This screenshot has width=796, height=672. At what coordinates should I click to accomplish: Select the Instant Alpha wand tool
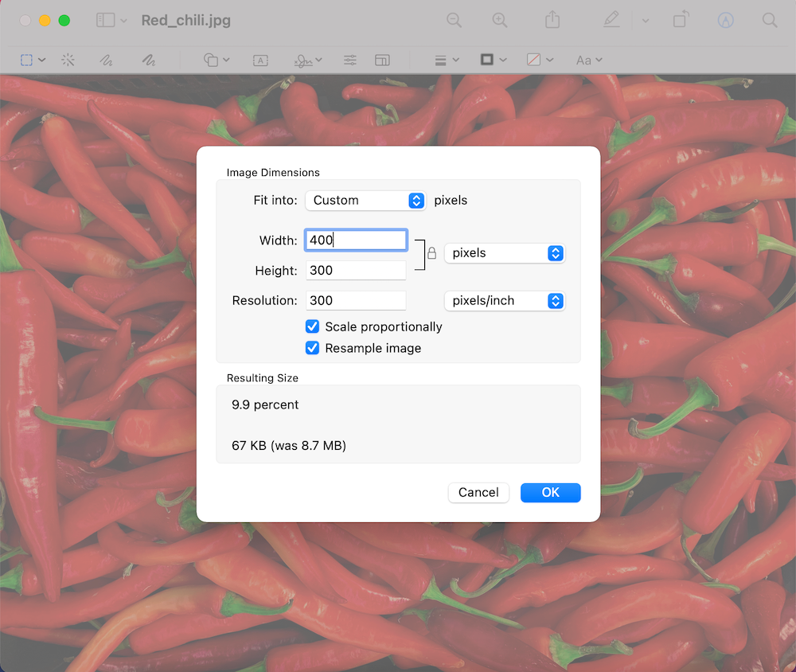tap(68, 60)
